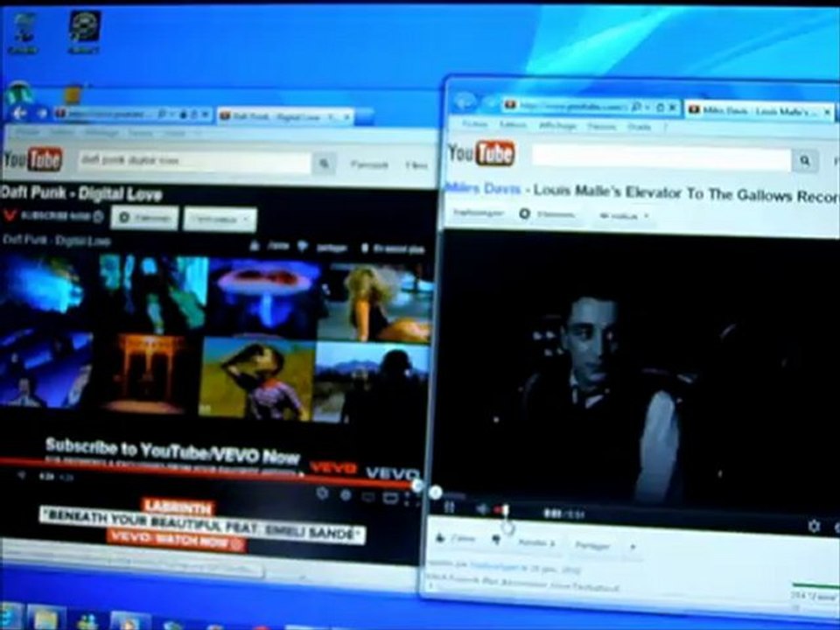Go forward in the right browser window
Screen dimensions: 840x630
pos(490,103)
